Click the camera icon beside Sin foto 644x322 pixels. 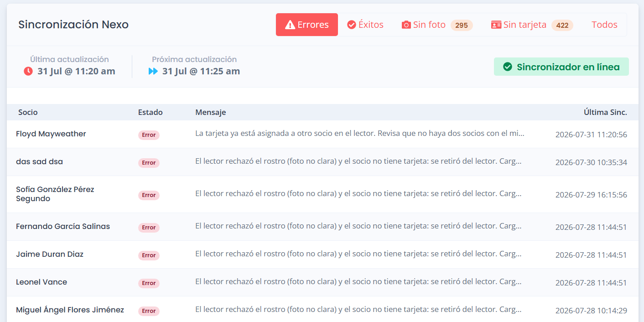coord(406,25)
